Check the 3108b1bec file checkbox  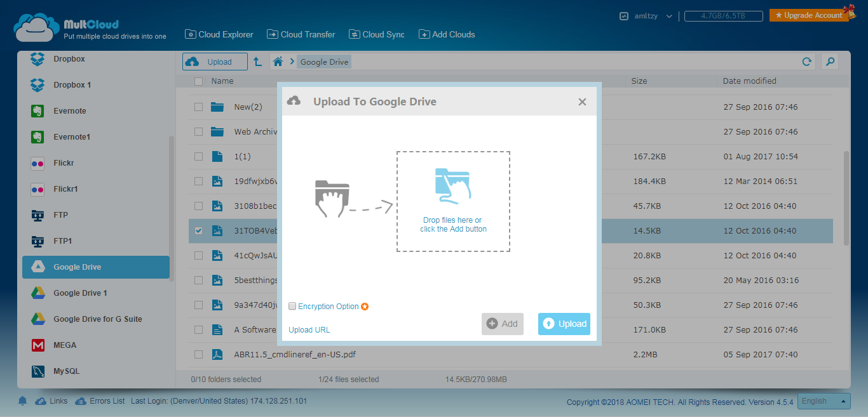(198, 206)
